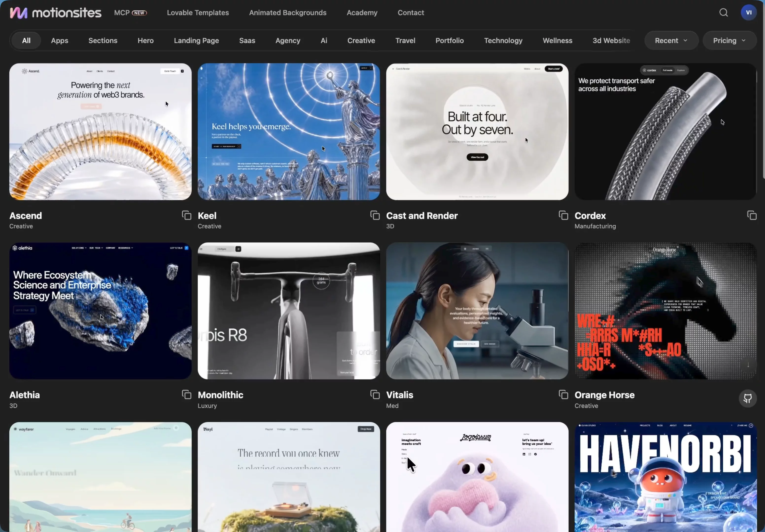Open MCP page from header
Viewport: 765px width, 532px height.
point(130,13)
